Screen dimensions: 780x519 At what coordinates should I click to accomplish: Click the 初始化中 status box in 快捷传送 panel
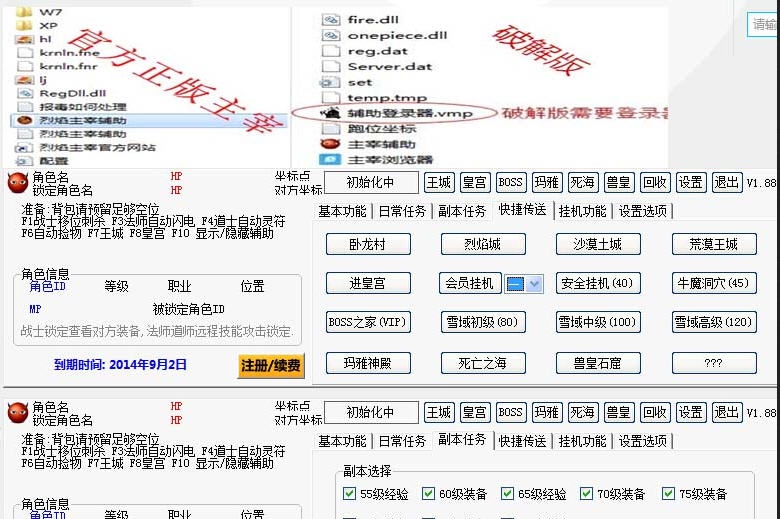click(371, 183)
